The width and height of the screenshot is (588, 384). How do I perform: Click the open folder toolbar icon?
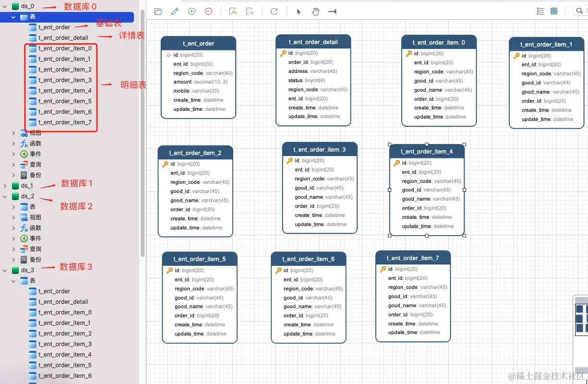(158, 11)
